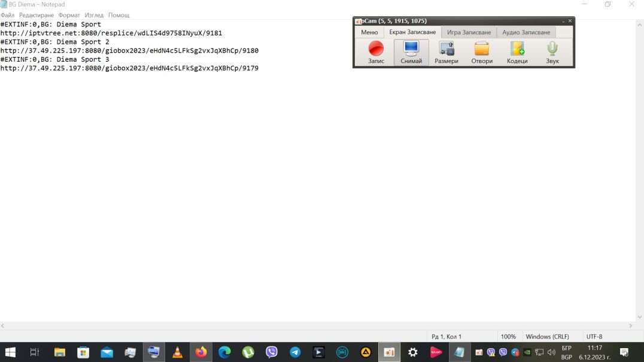Image resolution: width=644 pixels, height=362 pixels.
Task: Switch to the oCam taskbar button
Action: click(390, 352)
